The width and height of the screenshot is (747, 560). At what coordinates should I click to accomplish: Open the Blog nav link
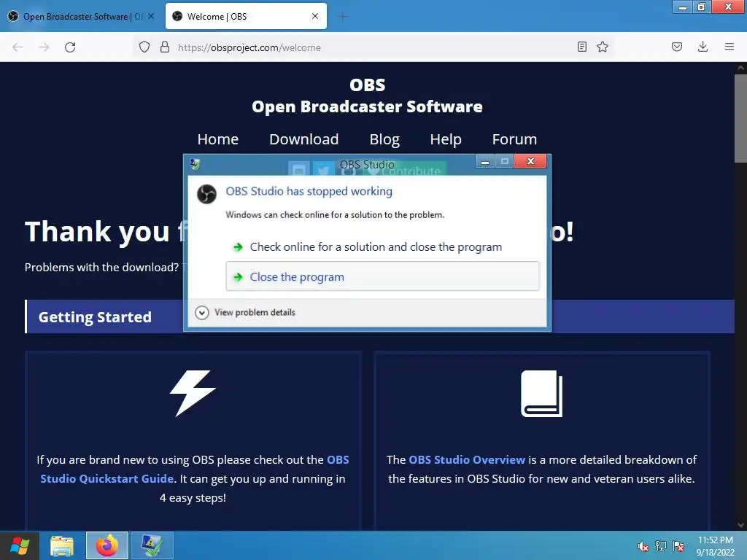coord(384,139)
